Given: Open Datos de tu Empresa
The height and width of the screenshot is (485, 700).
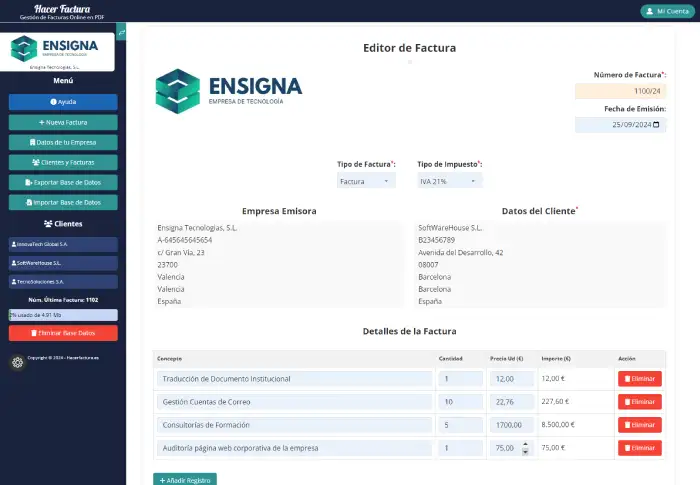Looking at the screenshot, I should [x=63, y=142].
